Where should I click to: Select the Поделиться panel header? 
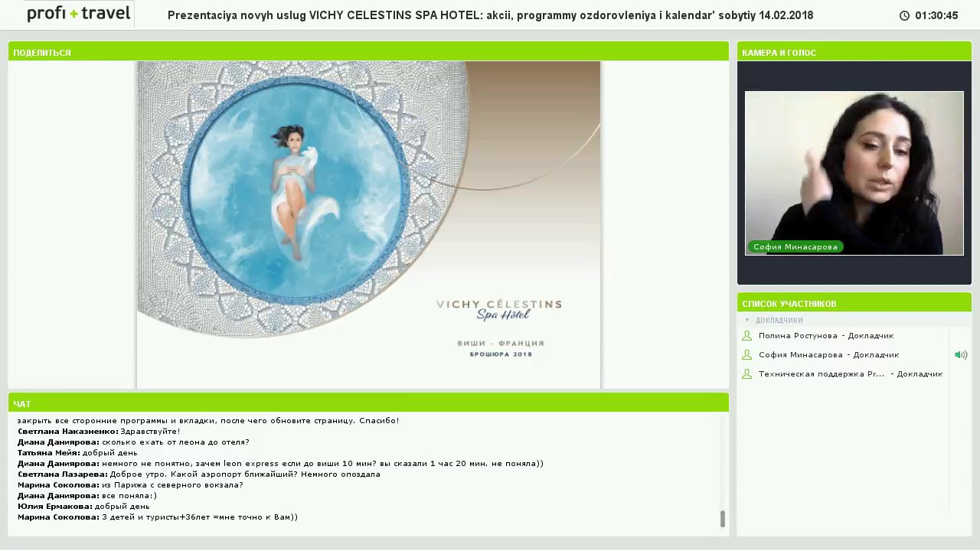point(368,52)
